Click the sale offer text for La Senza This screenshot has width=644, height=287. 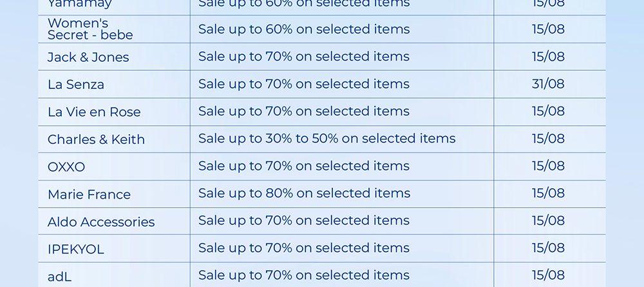tap(304, 84)
